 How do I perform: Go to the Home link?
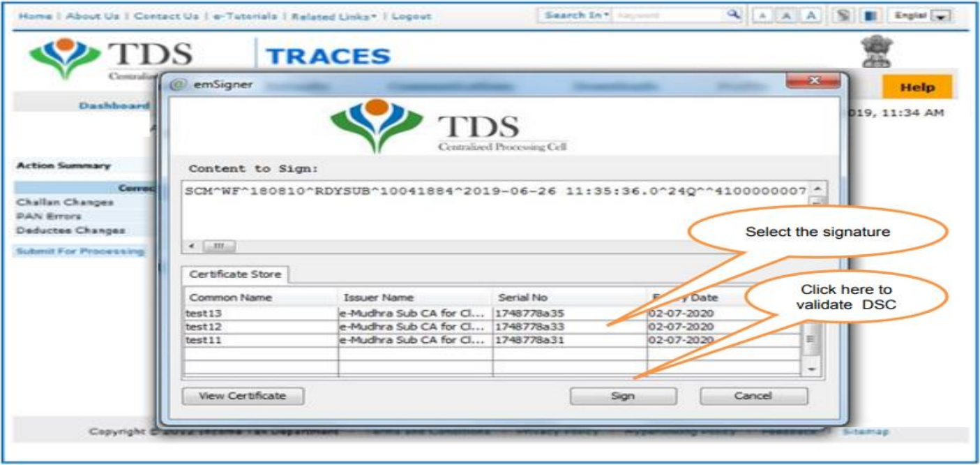[x=35, y=15]
